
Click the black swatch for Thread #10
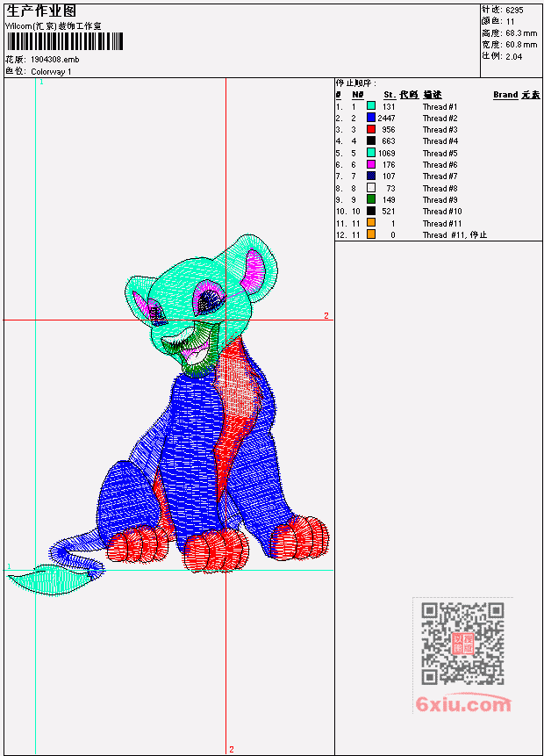tap(371, 212)
